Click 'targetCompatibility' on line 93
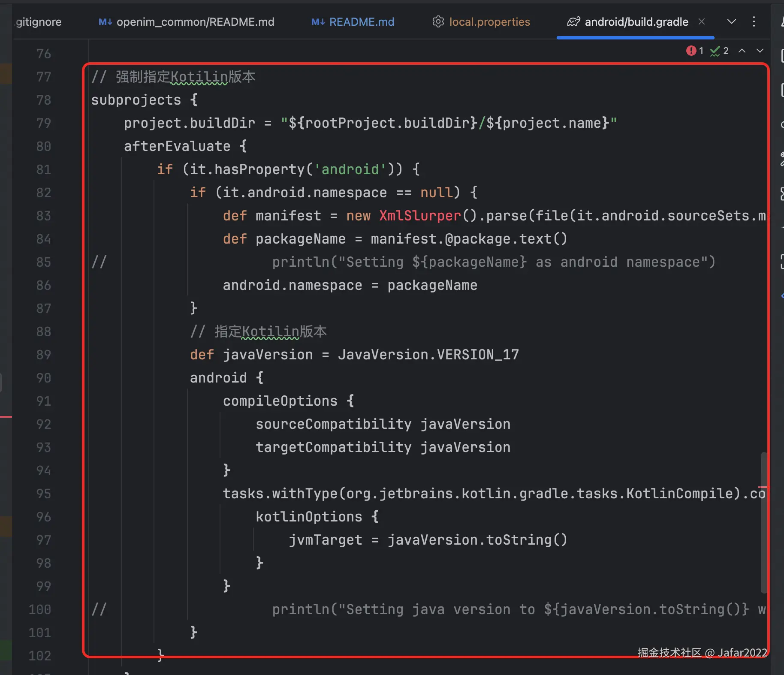This screenshot has width=784, height=675. click(334, 447)
